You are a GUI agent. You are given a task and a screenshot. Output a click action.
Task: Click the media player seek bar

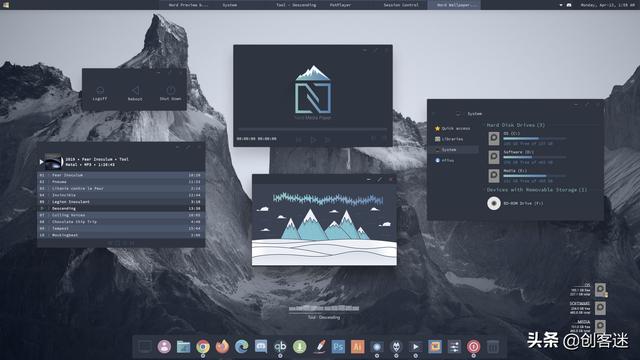click(x=312, y=129)
